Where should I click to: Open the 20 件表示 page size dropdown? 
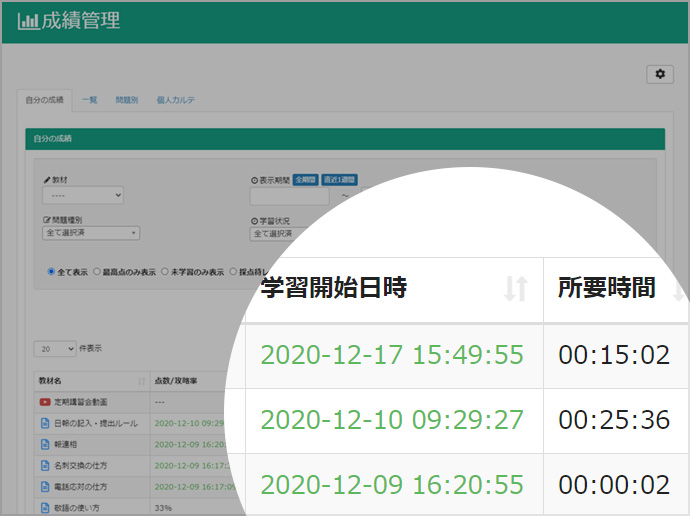coord(56,348)
